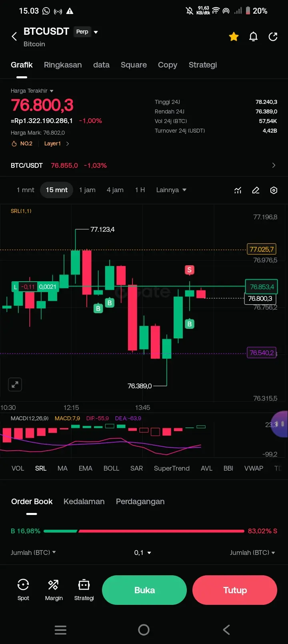
Task: Open the bottom Strategi bot icon
Action: (x=84, y=590)
